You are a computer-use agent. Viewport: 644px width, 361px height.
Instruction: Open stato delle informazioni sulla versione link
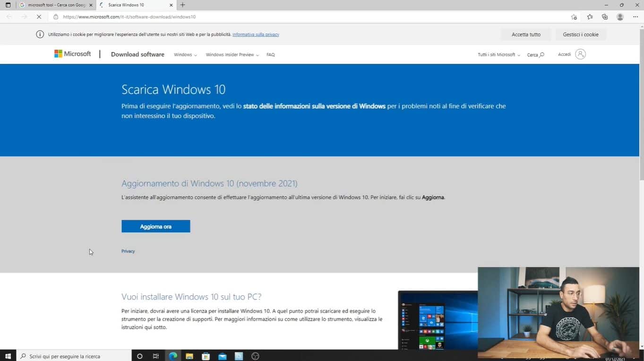click(314, 106)
